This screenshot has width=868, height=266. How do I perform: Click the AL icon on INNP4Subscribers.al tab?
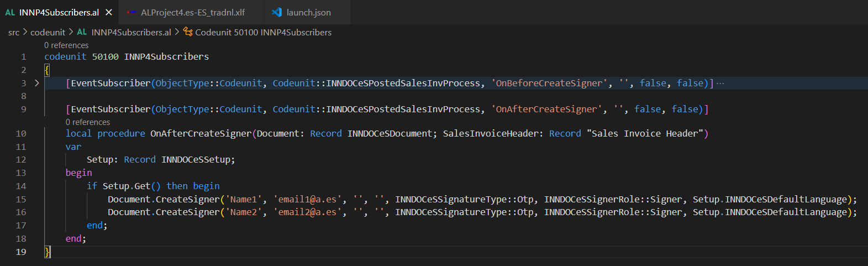[10, 12]
